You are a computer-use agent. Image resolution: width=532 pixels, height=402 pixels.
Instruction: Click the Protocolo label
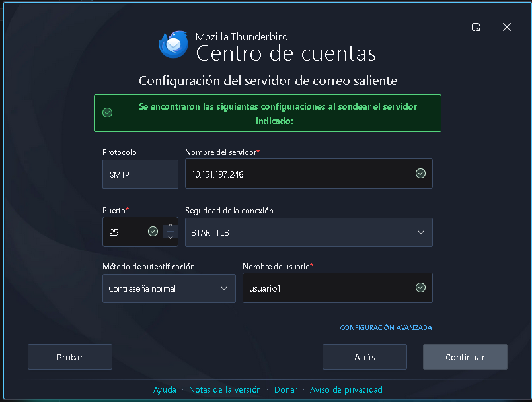click(x=120, y=152)
